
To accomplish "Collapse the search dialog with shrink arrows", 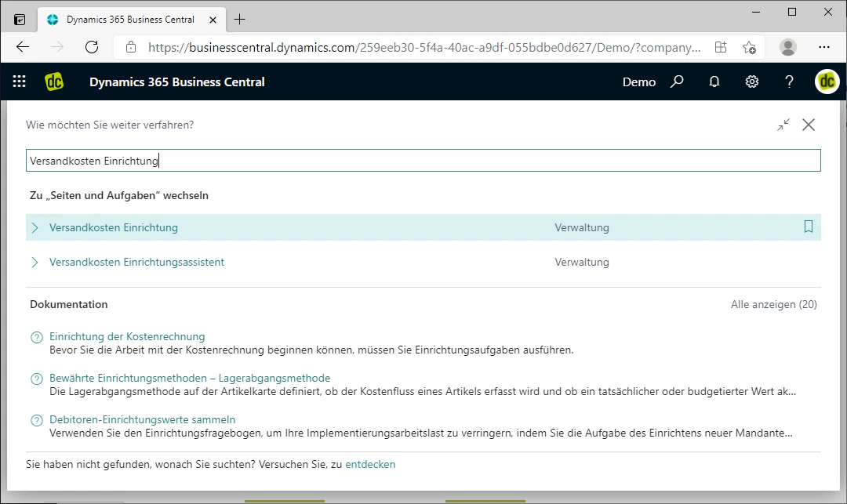I will (x=783, y=125).
